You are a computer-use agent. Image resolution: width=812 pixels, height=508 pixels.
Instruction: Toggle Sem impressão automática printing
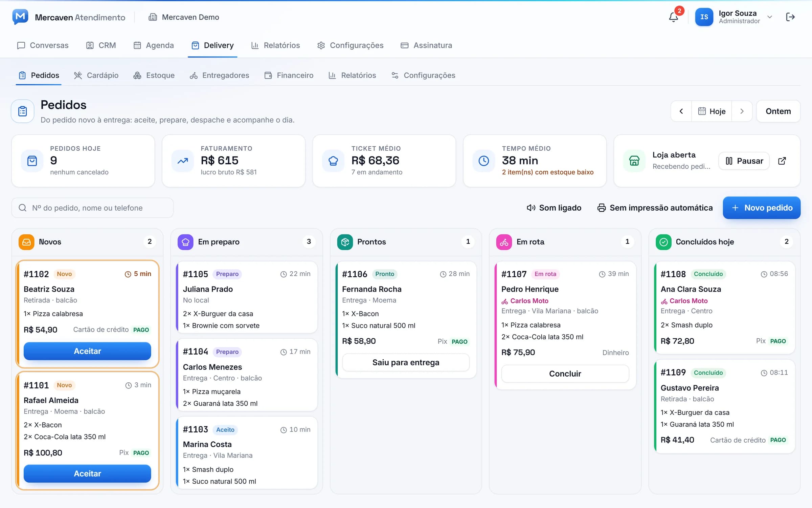coord(655,208)
